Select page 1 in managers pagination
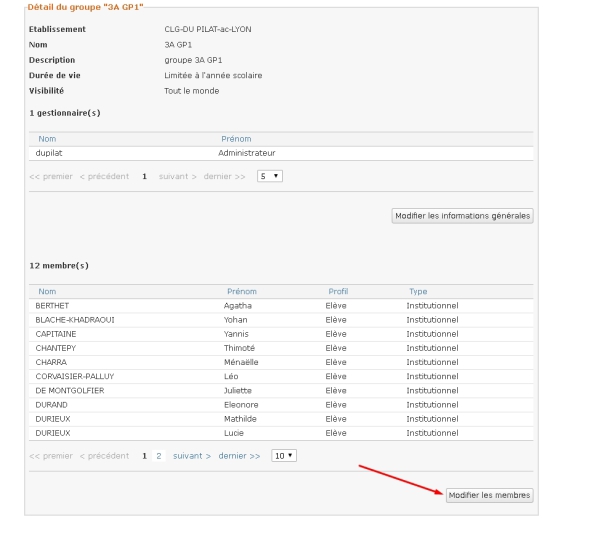 [144, 176]
